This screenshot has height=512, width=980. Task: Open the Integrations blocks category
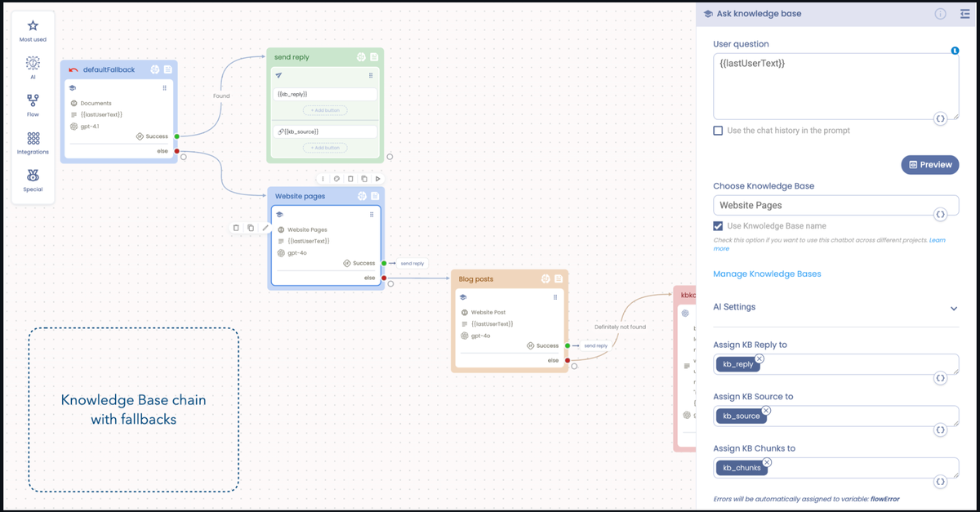(x=33, y=143)
